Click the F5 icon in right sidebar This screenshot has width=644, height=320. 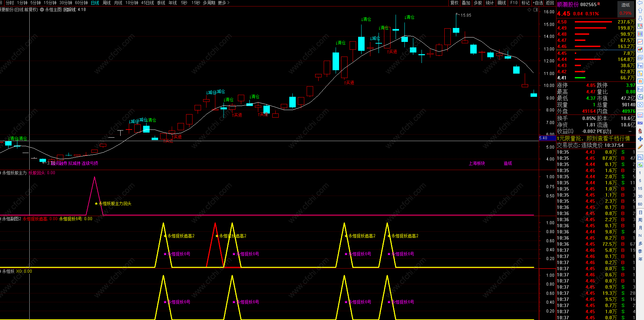click(640, 157)
